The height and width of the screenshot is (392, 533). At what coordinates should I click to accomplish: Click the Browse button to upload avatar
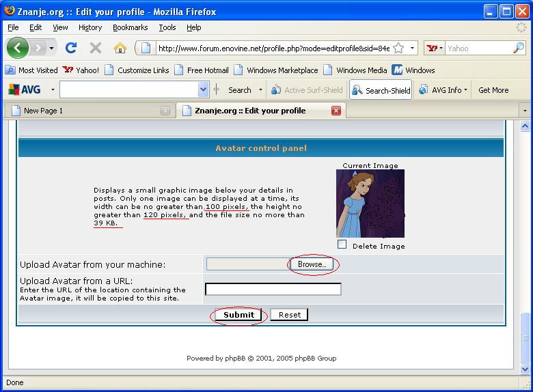(312, 264)
